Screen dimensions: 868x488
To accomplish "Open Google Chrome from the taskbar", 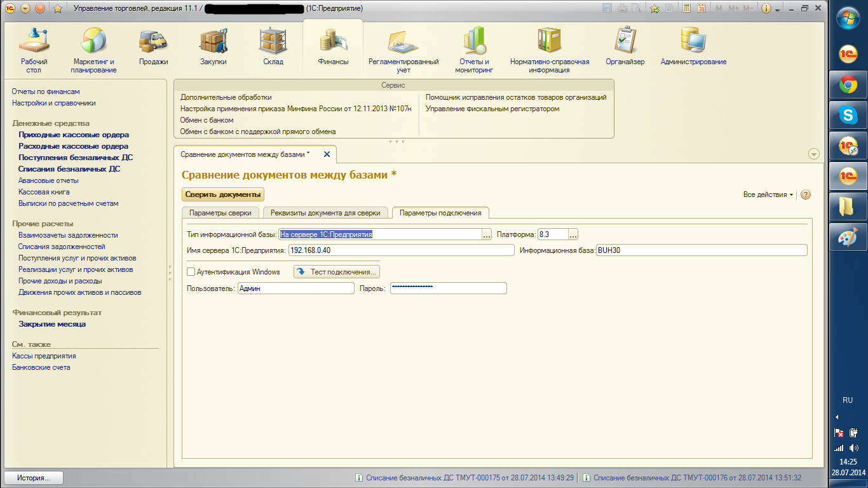I will coord(848,85).
